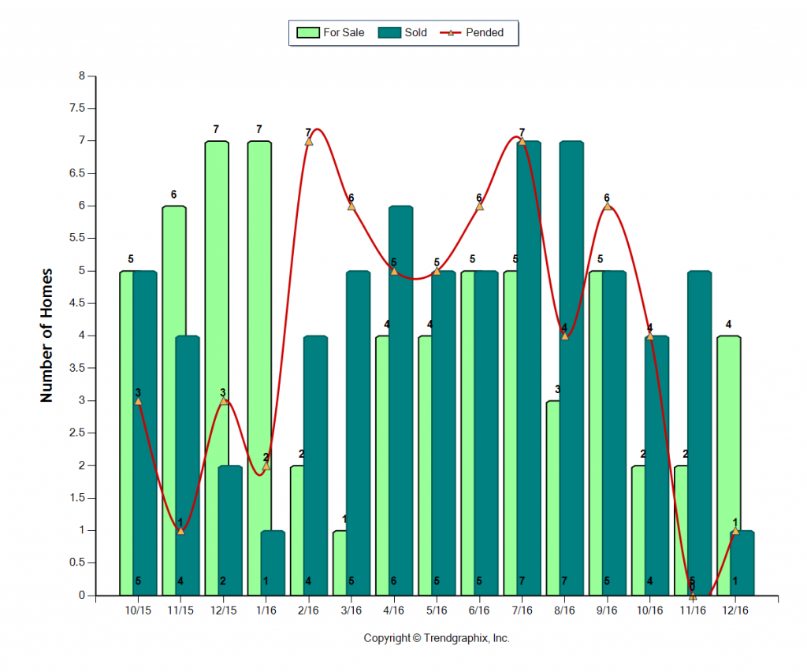807x672 pixels.
Task: Select the 1/16 x-axis label
Action: point(266,611)
